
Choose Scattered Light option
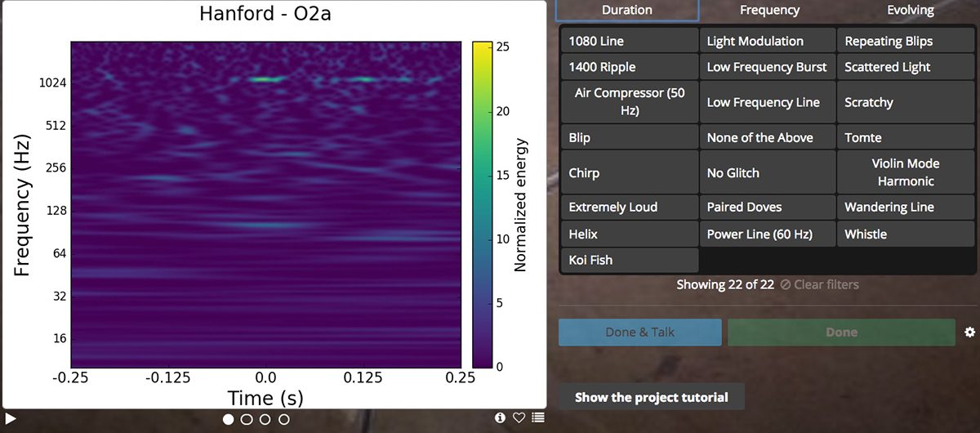coord(906,67)
